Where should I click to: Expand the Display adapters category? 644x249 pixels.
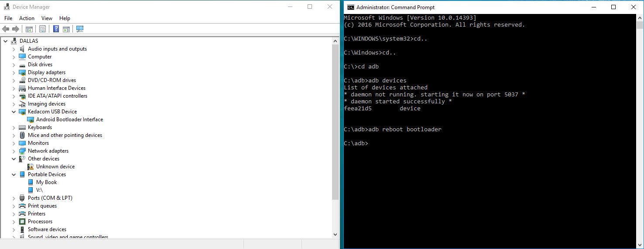click(14, 72)
